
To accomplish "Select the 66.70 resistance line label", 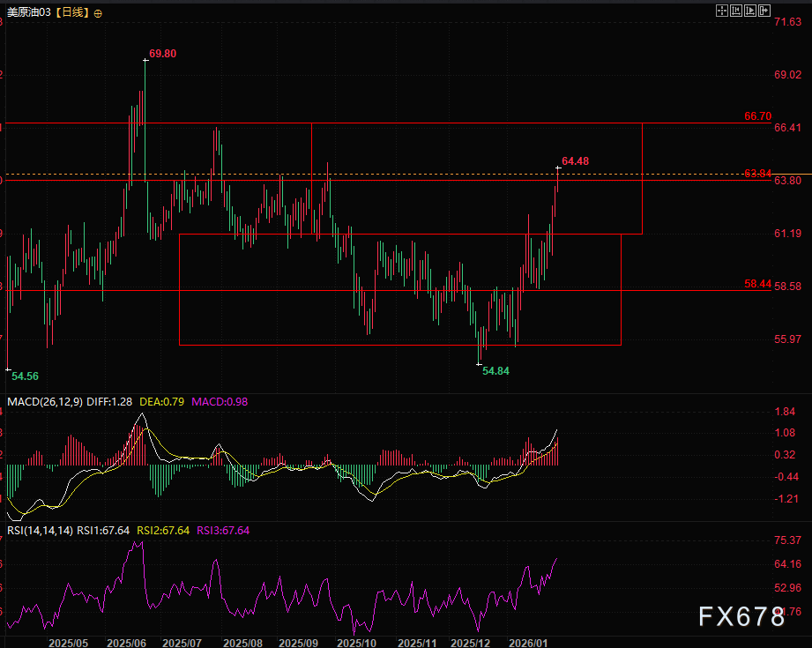I will pos(757,116).
